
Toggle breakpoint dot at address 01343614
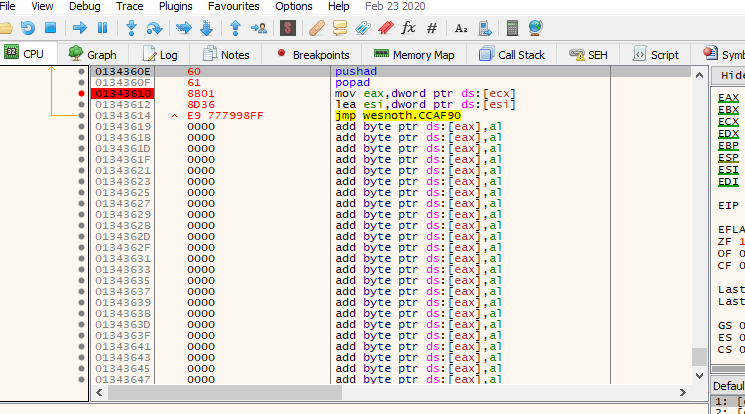(x=81, y=116)
